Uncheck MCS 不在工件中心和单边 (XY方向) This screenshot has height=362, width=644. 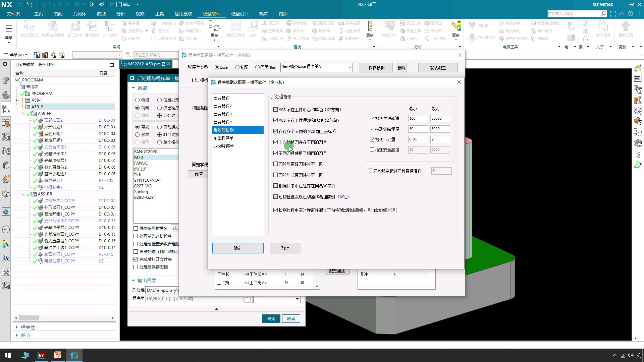coord(275,110)
